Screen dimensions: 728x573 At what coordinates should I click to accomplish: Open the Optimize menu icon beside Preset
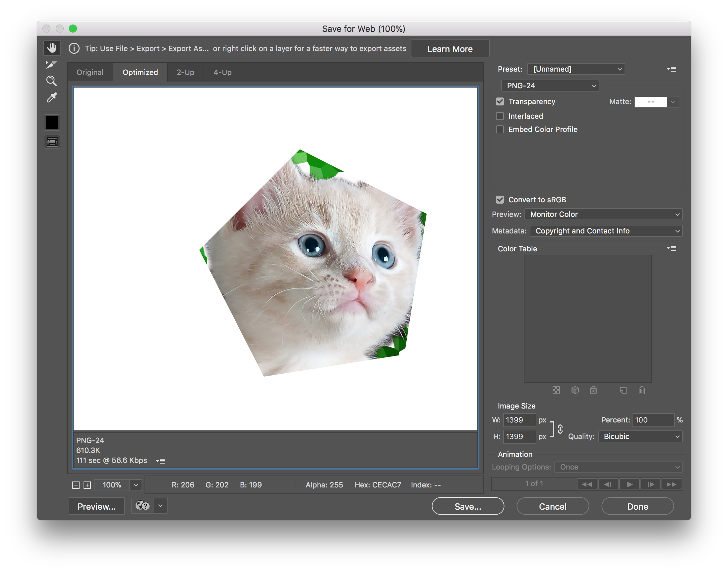point(672,69)
